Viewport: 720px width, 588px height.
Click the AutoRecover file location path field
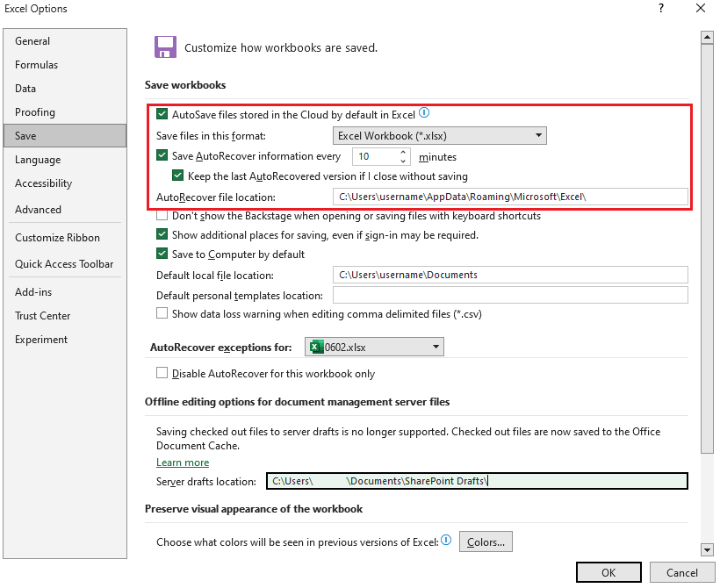tap(509, 196)
